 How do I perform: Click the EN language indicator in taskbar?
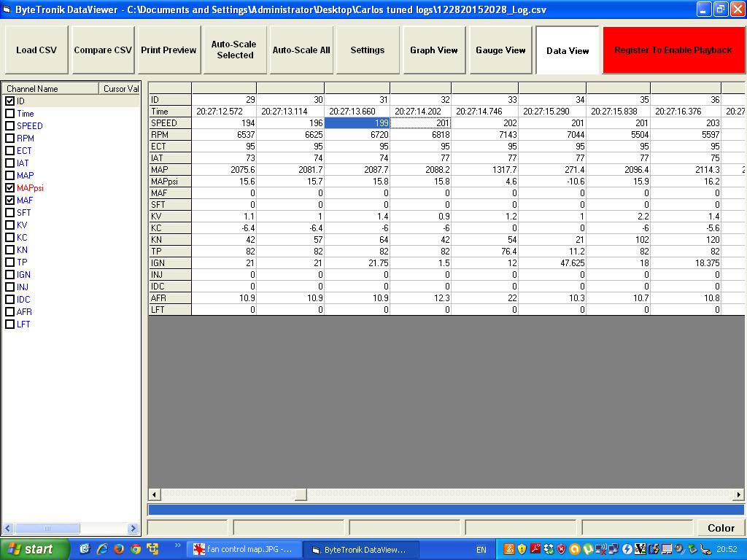coord(481,550)
